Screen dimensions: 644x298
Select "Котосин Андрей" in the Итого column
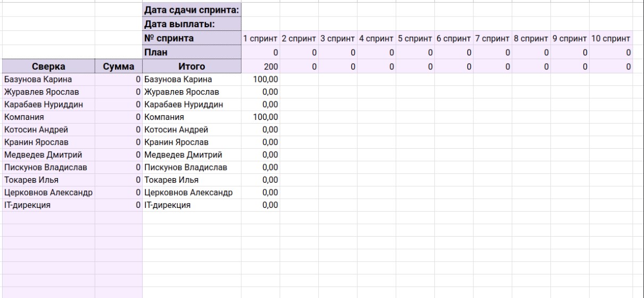(192, 129)
